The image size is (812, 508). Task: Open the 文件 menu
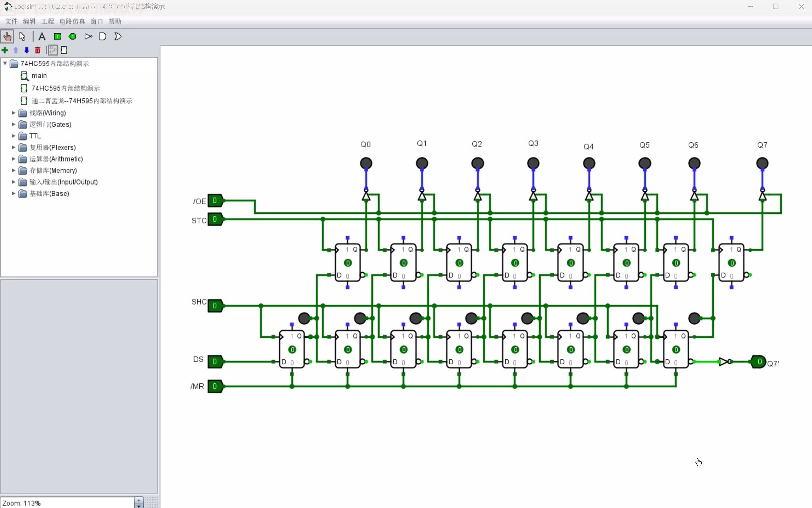pos(11,21)
